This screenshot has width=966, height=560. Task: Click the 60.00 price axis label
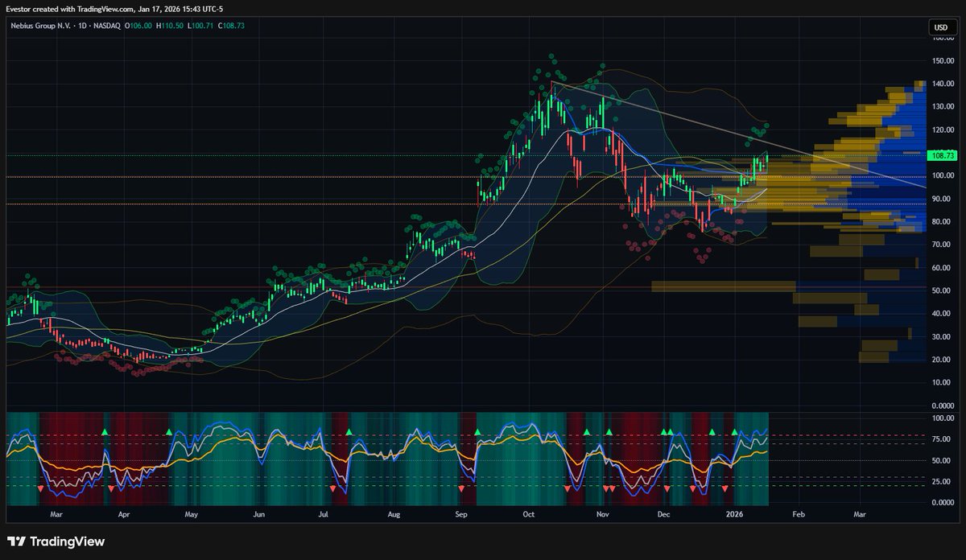pyautogui.click(x=943, y=267)
